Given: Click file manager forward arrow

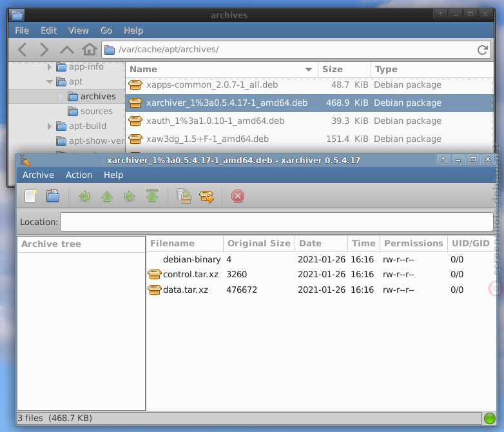Looking at the screenshot, I should (44, 50).
